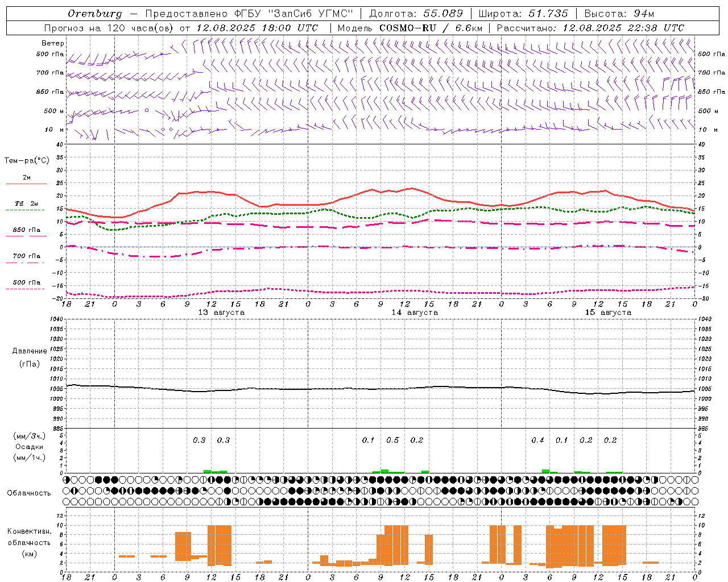Click the elevation value "Высота: 94м"
Image resolution: width=728 pixels, height=582 pixels.
click(619, 14)
